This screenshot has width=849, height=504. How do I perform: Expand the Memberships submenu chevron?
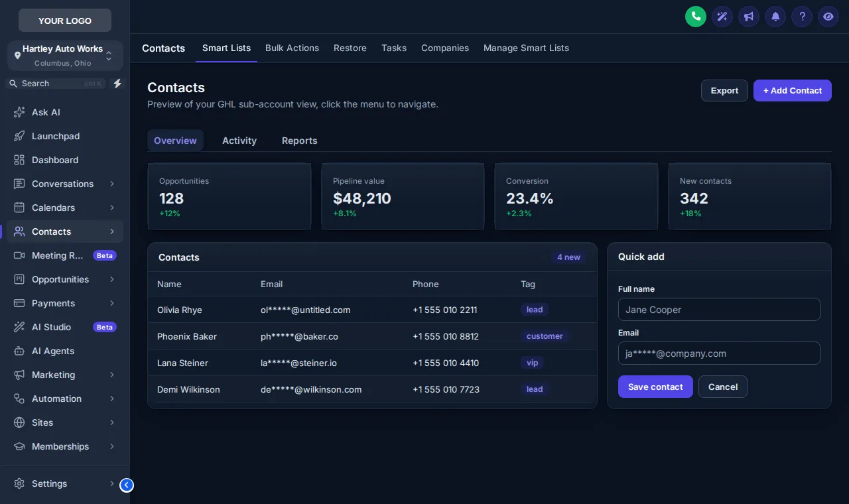pyautogui.click(x=112, y=446)
